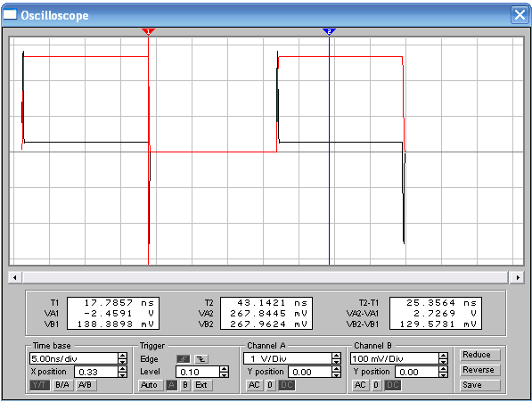Click the horizontal scrollbar track
Screen dimensions: 532x402
pyautogui.click(x=266, y=277)
